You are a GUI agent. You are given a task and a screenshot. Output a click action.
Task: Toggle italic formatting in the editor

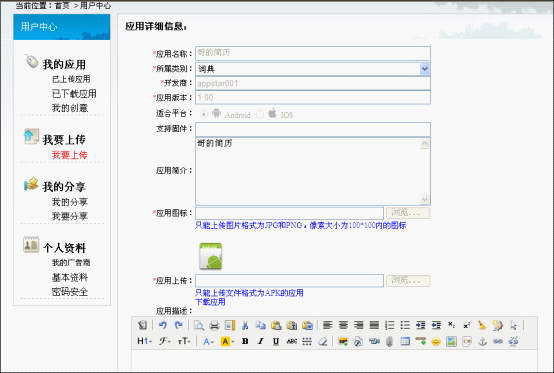point(260,341)
